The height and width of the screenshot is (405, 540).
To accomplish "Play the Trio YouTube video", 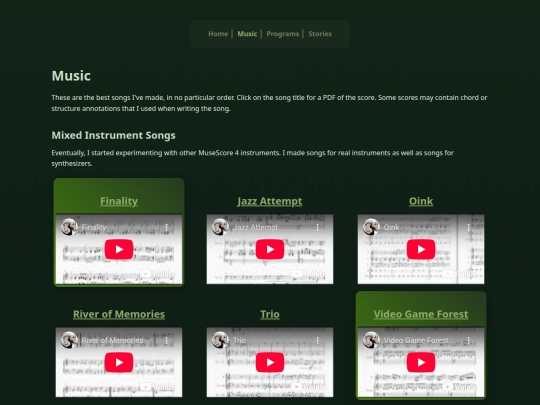I will point(270,362).
